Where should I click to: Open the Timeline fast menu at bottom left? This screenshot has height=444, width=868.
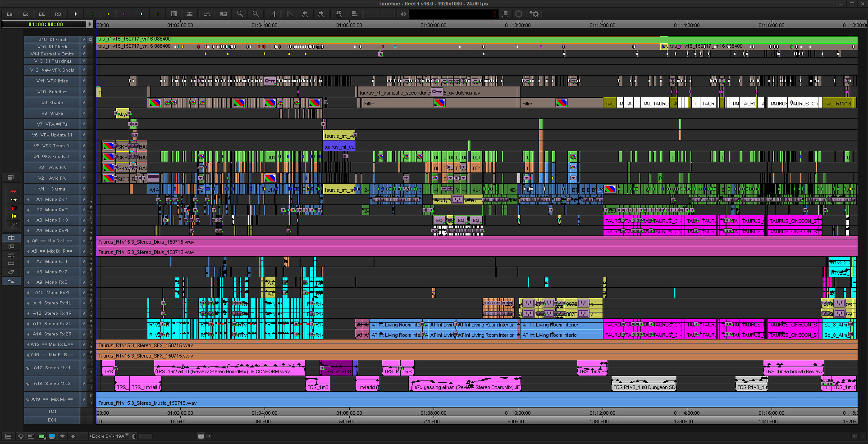(x=8, y=436)
